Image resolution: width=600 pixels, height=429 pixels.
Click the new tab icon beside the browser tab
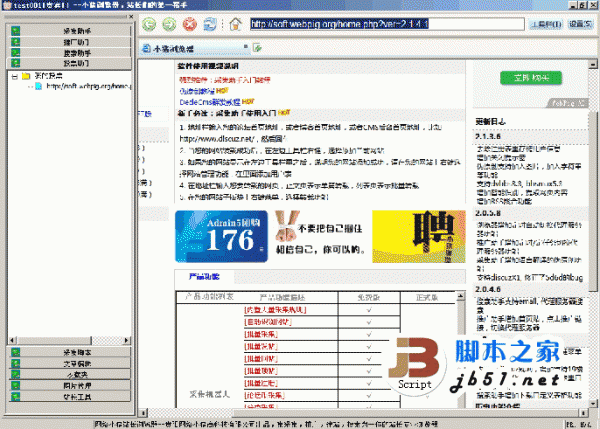tap(258, 48)
